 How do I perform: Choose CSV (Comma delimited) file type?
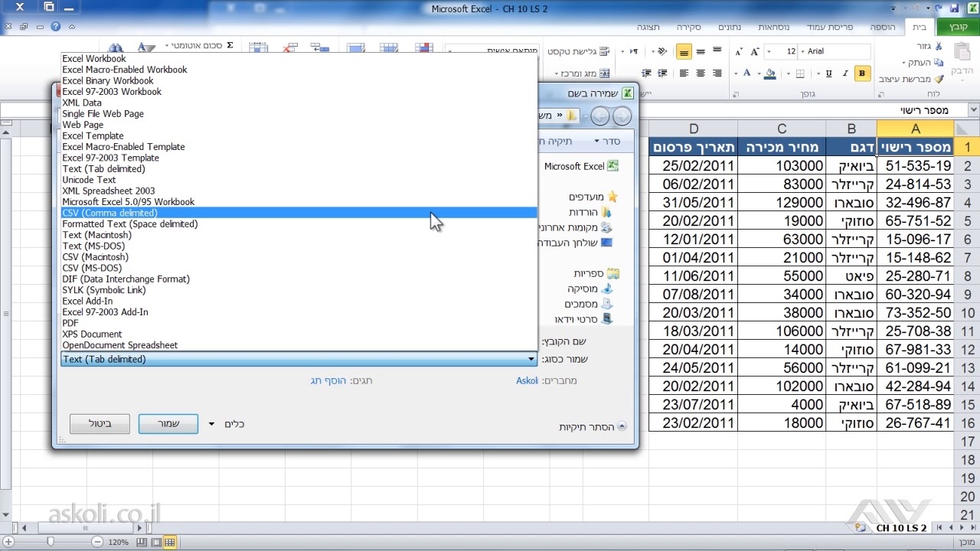pos(299,213)
